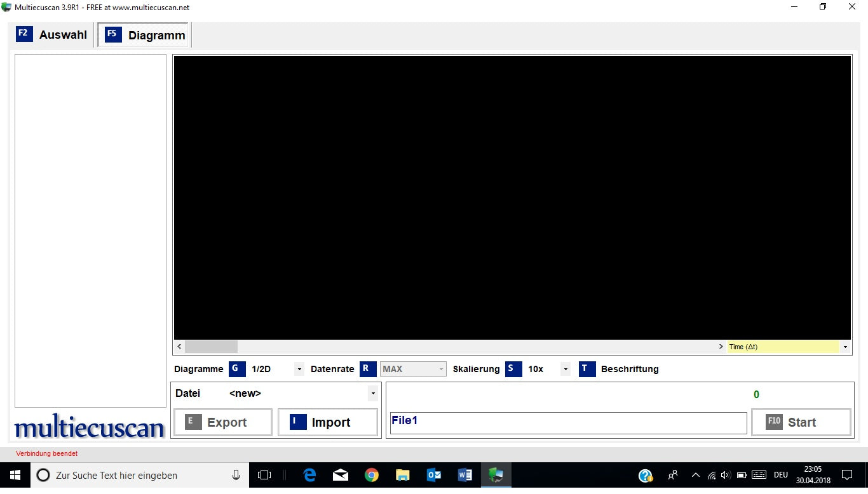Image resolution: width=868 pixels, height=494 pixels.
Task: Expand the Skalierung 10x dropdown
Action: (566, 370)
